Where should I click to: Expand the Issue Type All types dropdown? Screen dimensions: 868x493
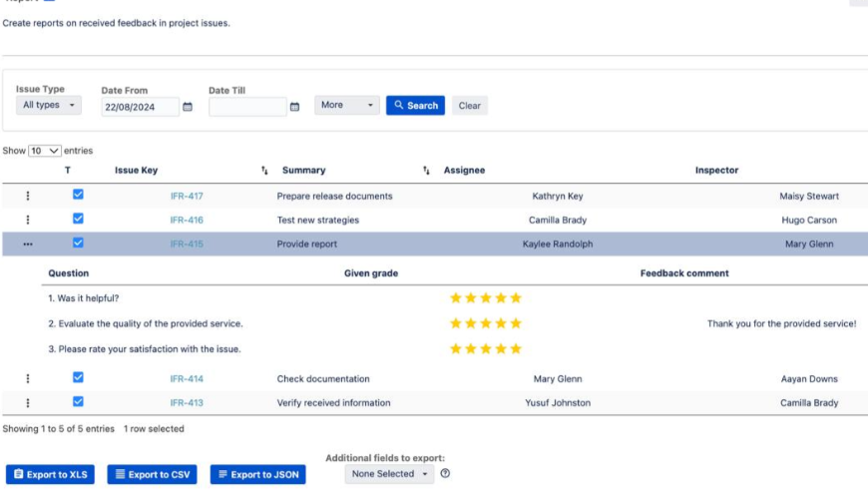tap(48, 105)
